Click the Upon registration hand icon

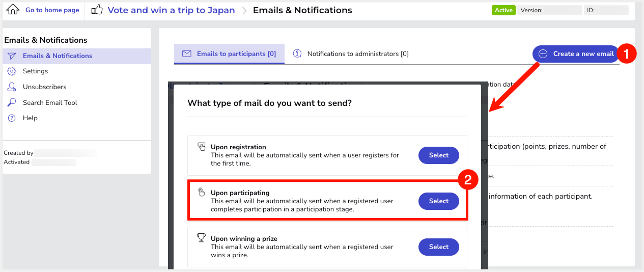point(202,147)
